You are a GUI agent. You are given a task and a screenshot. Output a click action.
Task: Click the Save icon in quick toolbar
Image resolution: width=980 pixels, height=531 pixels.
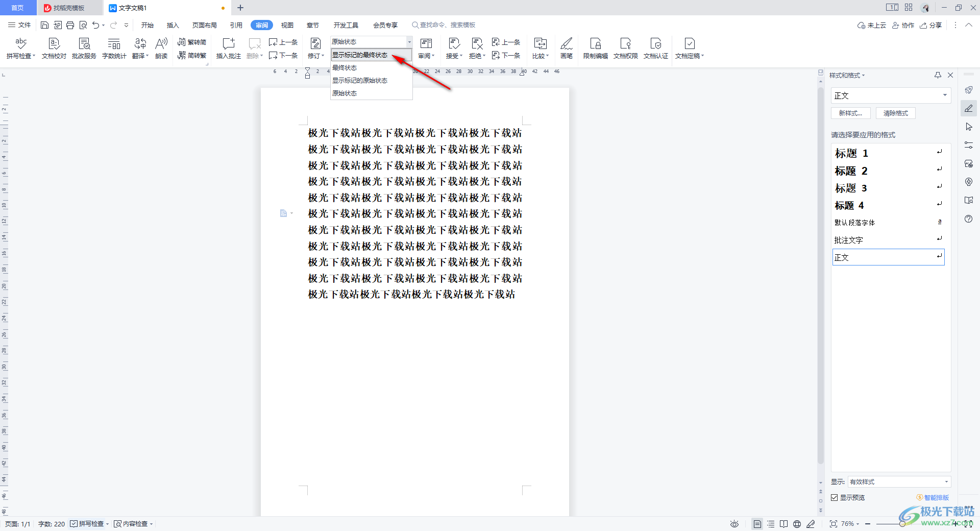44,25
